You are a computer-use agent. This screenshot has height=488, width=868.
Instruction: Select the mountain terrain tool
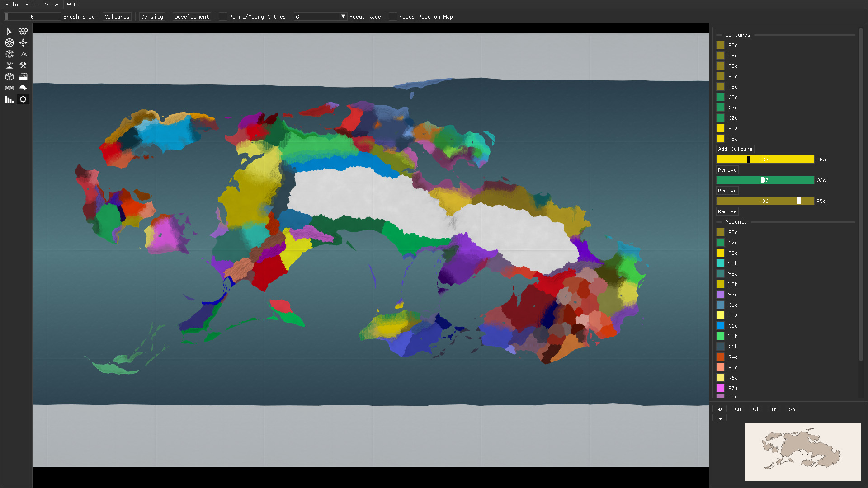tap(23, 54)
